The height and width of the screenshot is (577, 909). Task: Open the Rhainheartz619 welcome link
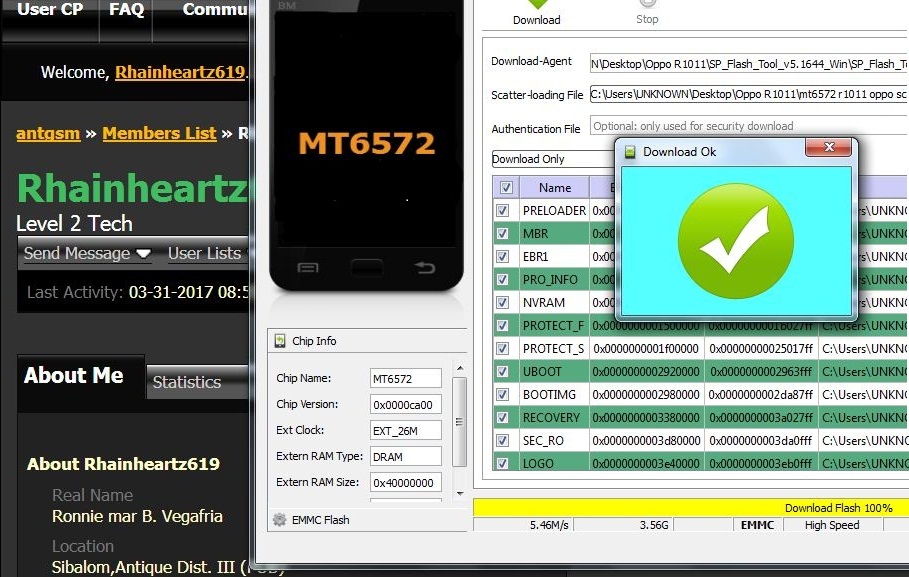180,72
